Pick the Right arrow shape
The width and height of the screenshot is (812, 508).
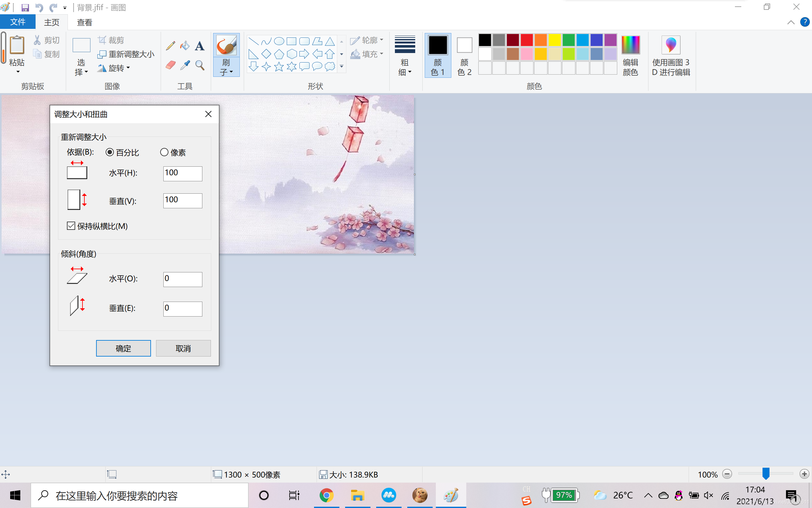(304, 54)
